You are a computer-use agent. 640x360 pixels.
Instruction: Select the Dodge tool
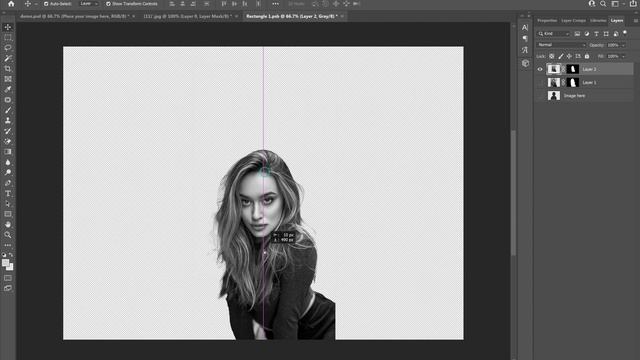[8, 173]
